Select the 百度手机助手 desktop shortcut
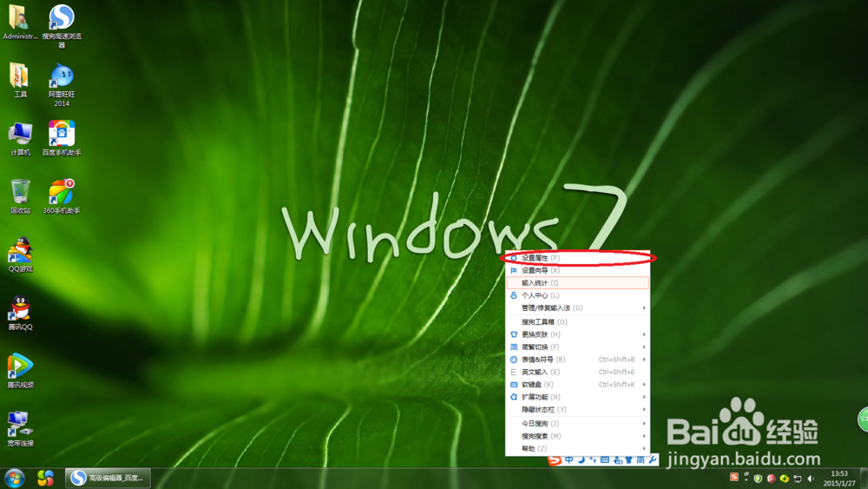The height and width of the screenshot is (489, 868). [62, 138]
